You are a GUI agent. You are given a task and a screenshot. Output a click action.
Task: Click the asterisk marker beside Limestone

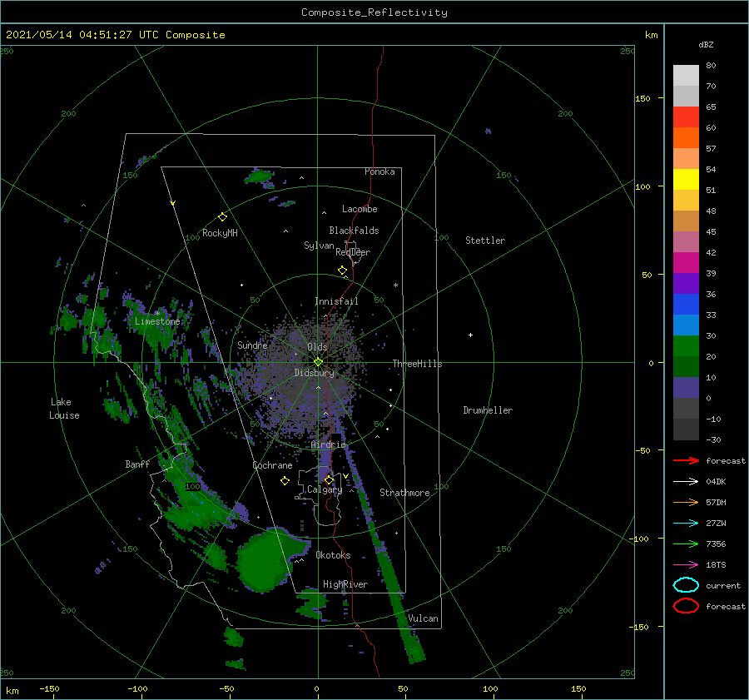[157, 314]
